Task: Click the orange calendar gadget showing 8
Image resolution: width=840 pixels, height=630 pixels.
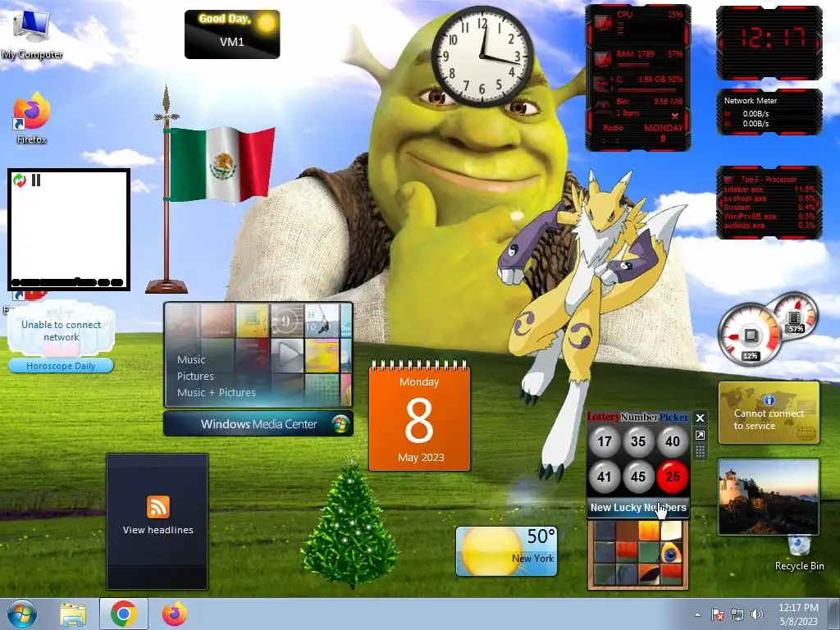Action: click(419, 418)
